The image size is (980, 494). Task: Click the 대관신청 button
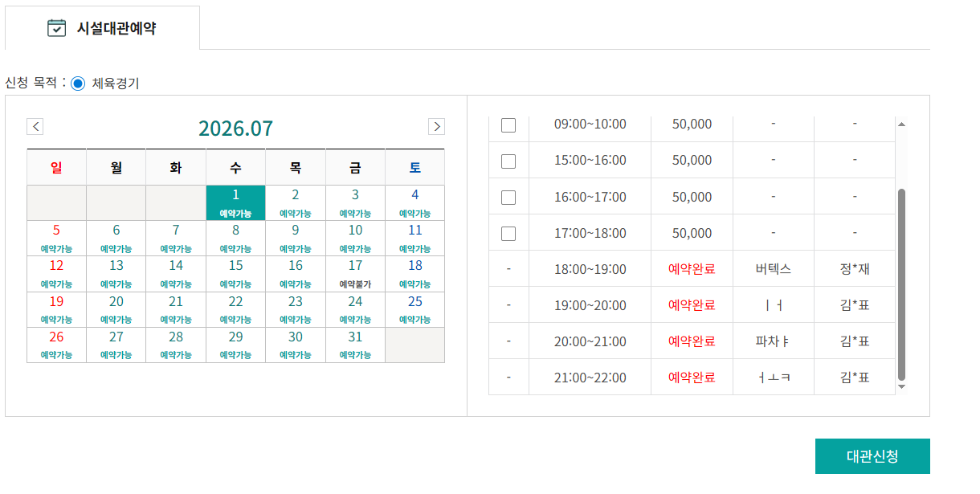tap(872, 456)
